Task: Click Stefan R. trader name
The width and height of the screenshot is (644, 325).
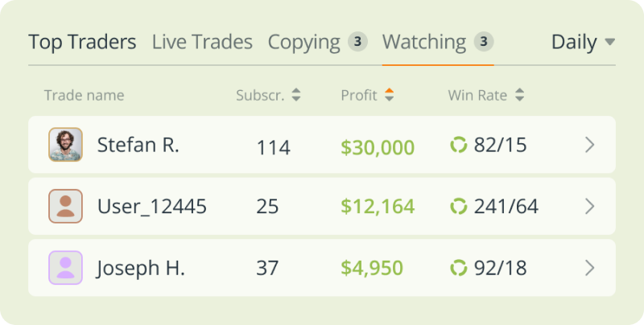Action: click(x=138, y=145)
